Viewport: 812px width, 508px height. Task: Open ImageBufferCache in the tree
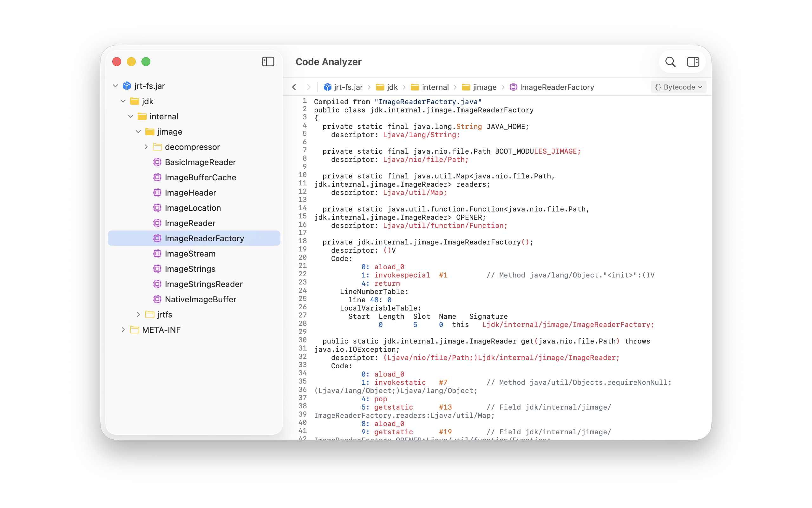click(x=200, y=177)
